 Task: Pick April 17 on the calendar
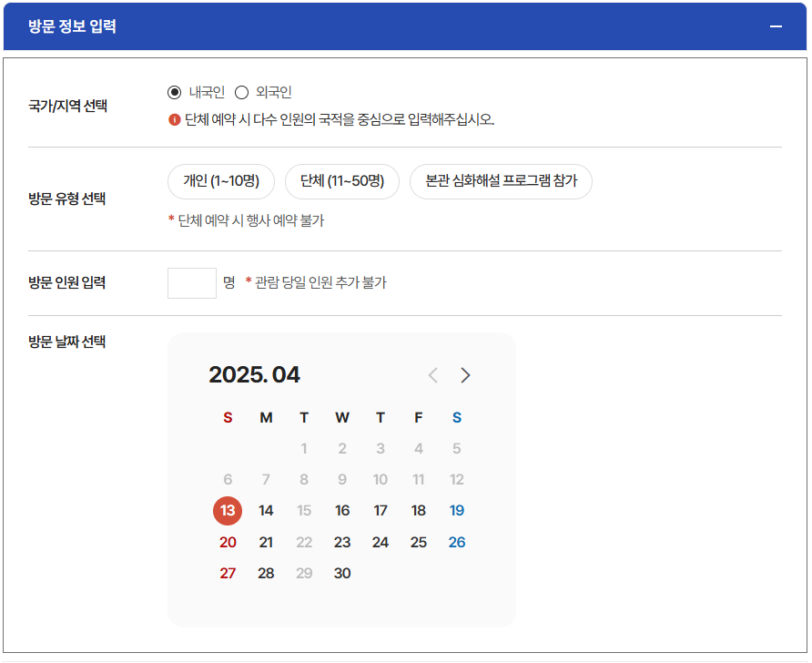click(x=381, y=511)
